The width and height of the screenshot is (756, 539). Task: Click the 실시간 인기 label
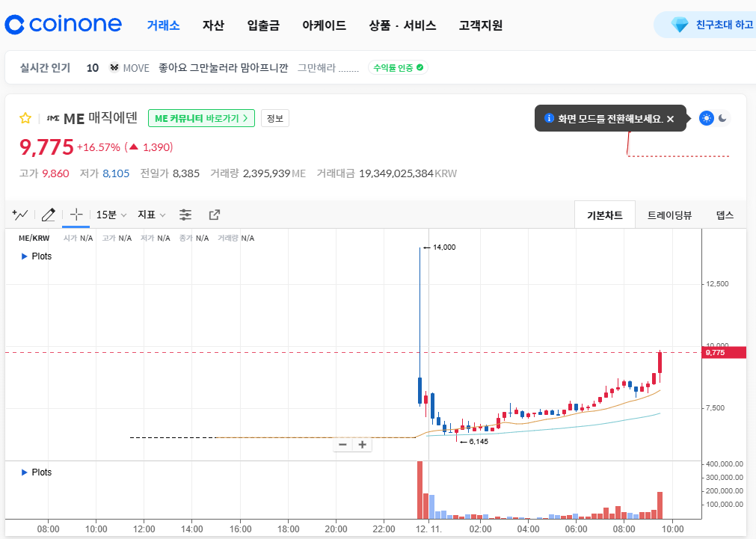[x=45, y=67]
